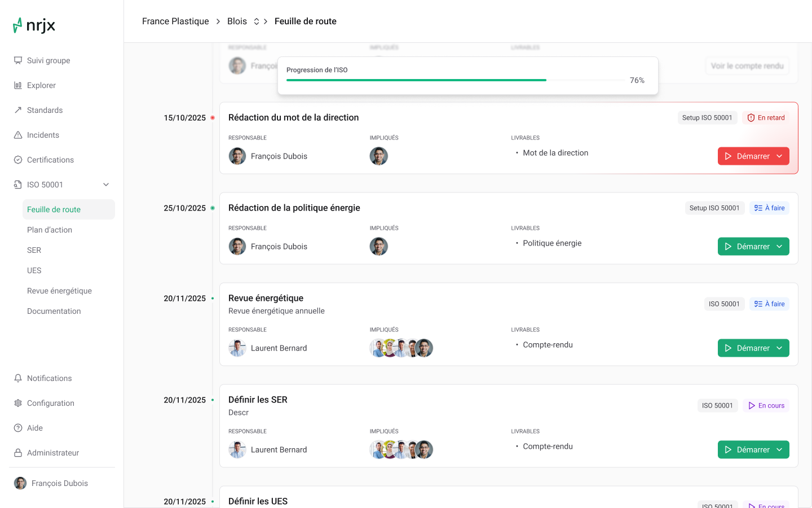Click En cours play icon on Définir les SER
This screenshot has width=812, height=508.
(752, 406)
